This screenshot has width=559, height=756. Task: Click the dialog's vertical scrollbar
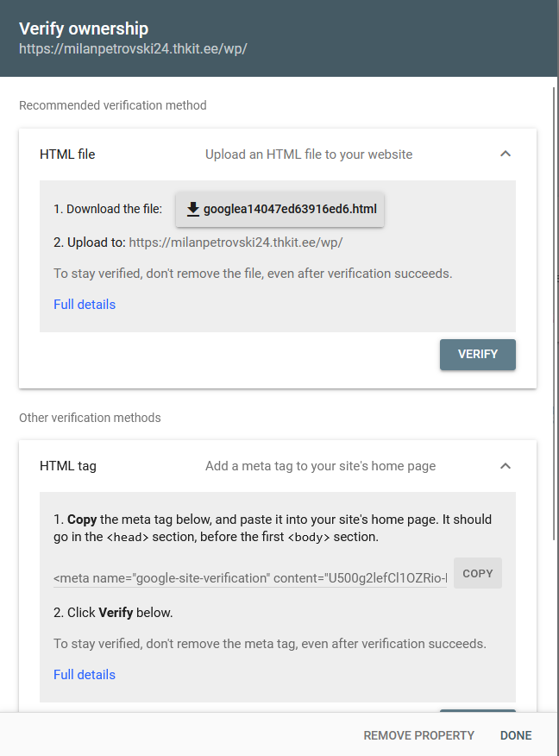[554, 259]
